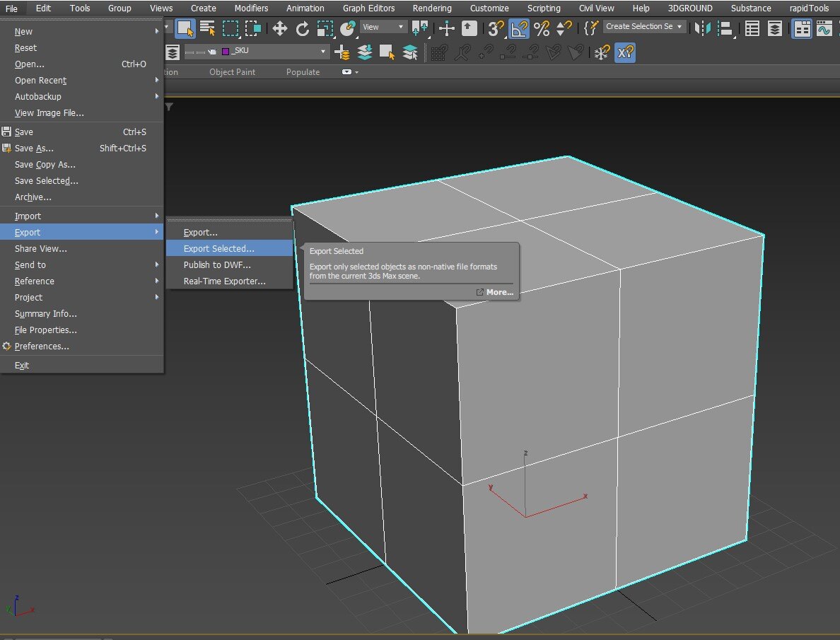Activate the Select and Move tool
This screenshot has width=840, height=640.
coord(279,28)
